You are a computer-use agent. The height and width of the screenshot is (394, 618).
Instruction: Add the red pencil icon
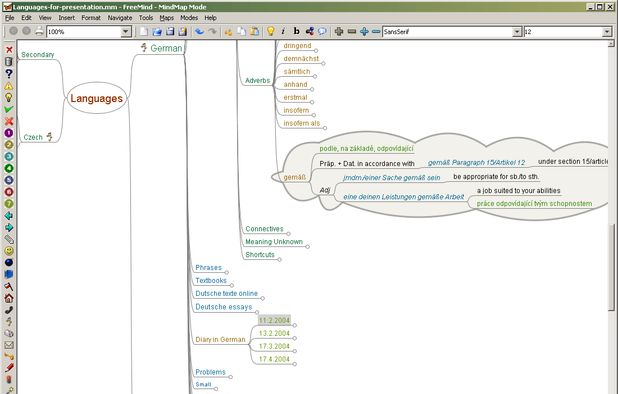[x=9, y=368]
